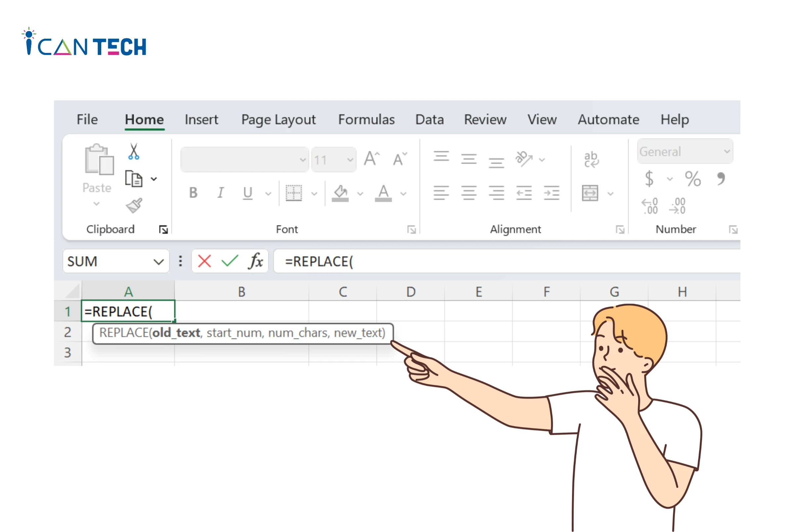Click Decrease Indent icon
Screen dimensions: 794x532
coord(524,193)
